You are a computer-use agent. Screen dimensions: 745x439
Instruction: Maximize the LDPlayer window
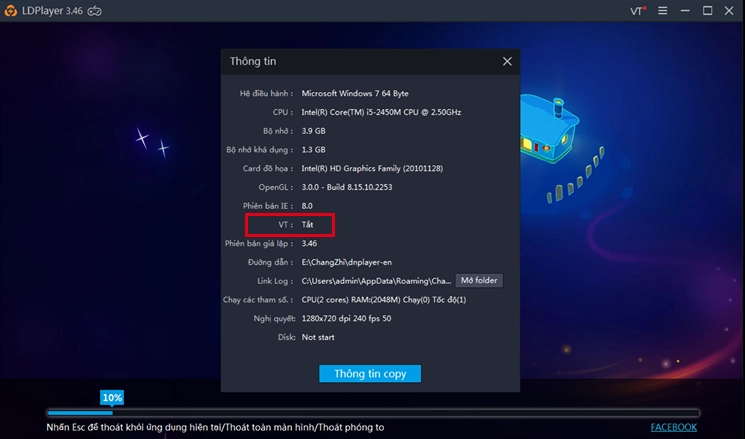click(708, 11)
